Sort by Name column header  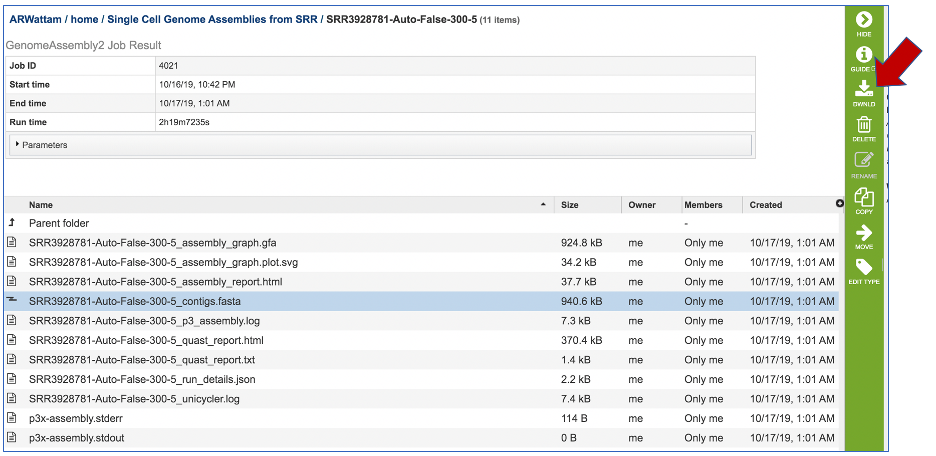(x=41, y=205)
